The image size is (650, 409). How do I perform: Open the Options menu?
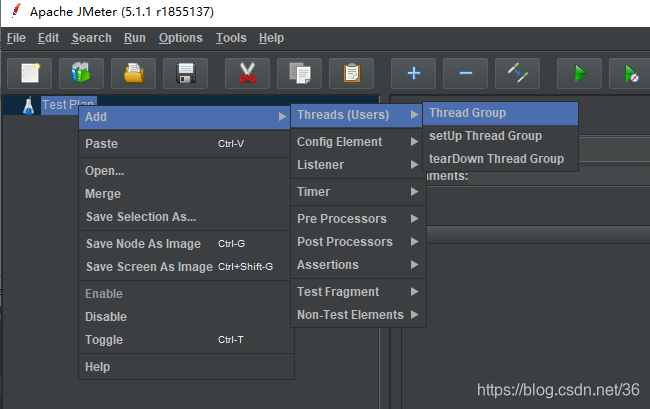181,38
